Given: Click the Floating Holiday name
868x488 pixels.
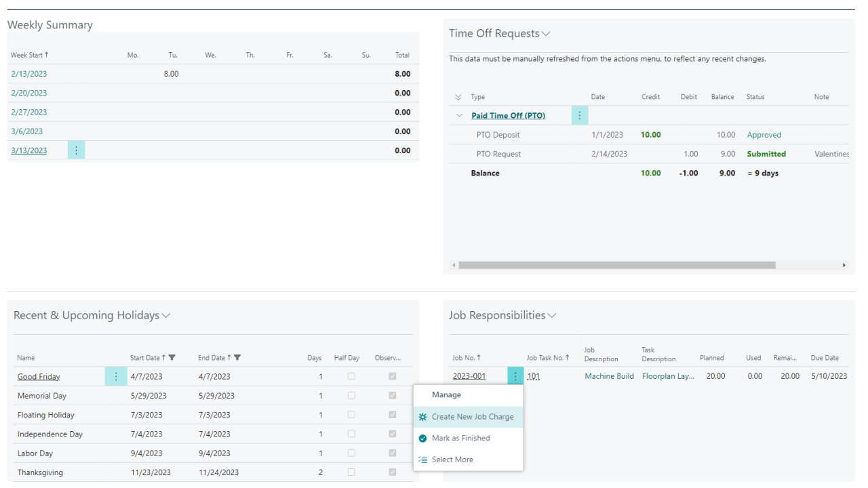Looking at the screenshot, I should [x=46, y=415].
